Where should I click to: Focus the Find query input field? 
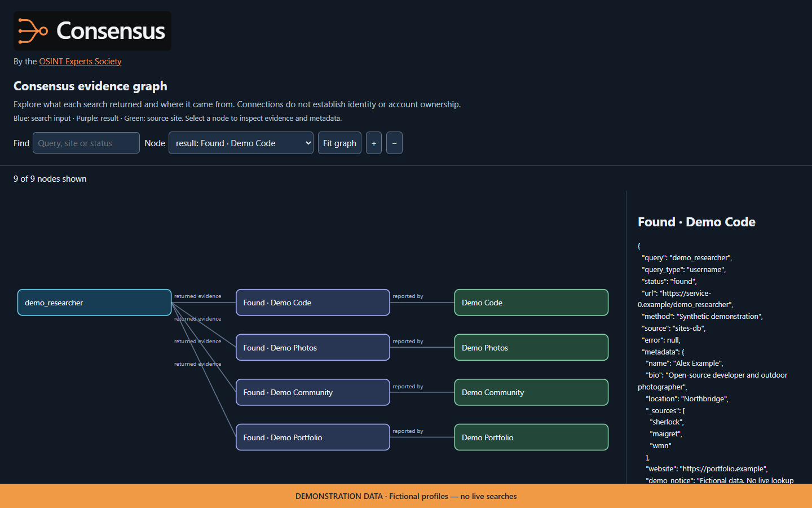86,143
